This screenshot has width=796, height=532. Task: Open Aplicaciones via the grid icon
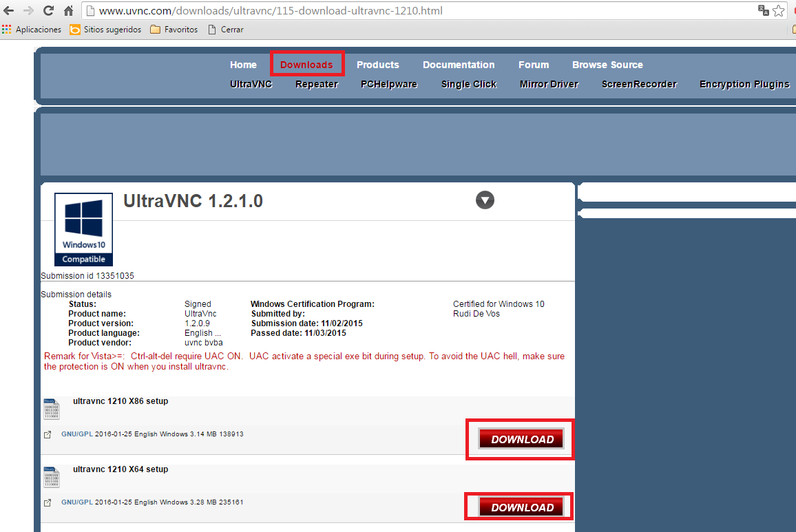pyautogui.click(x=8, y=30)
